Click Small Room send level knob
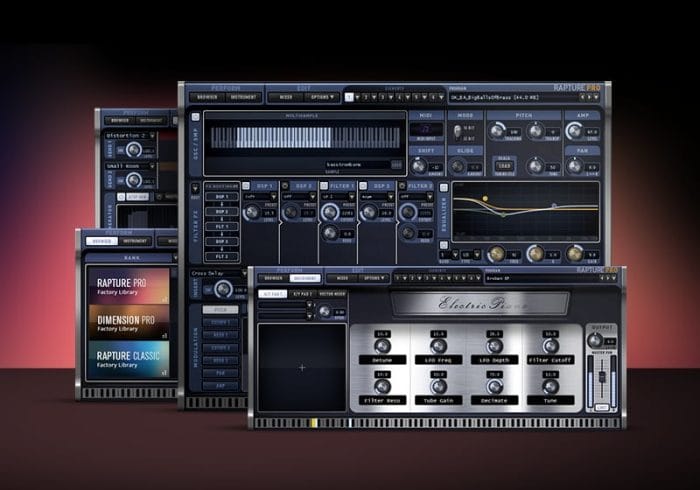The height and width of the screenshot is (490, 700). [x=133, y=180]
